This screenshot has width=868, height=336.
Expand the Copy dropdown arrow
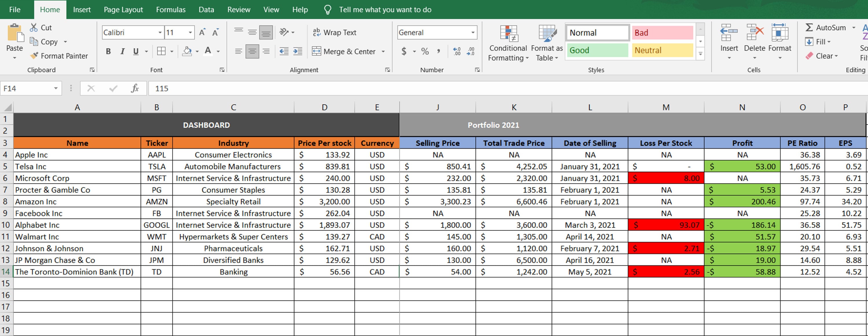pos(65,42)
